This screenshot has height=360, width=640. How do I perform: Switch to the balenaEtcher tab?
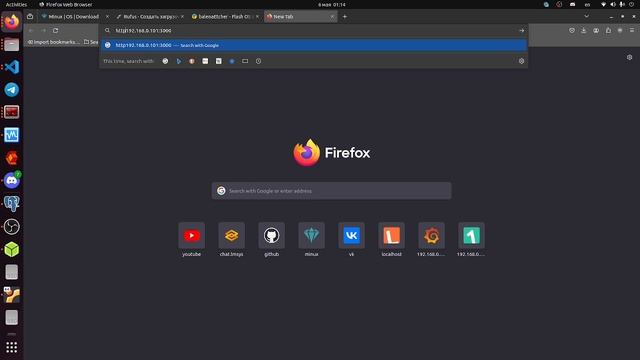[225, 17]
